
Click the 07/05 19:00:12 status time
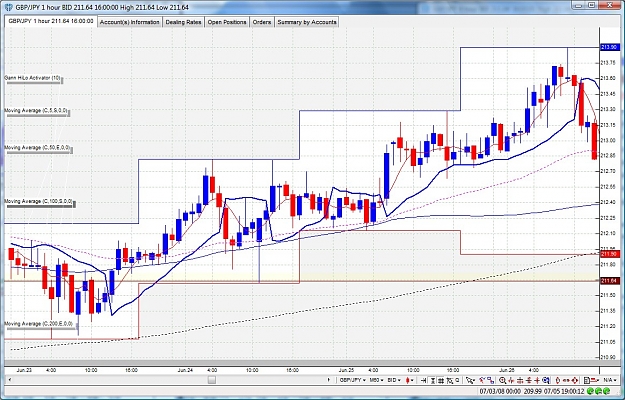click(564, 391)
